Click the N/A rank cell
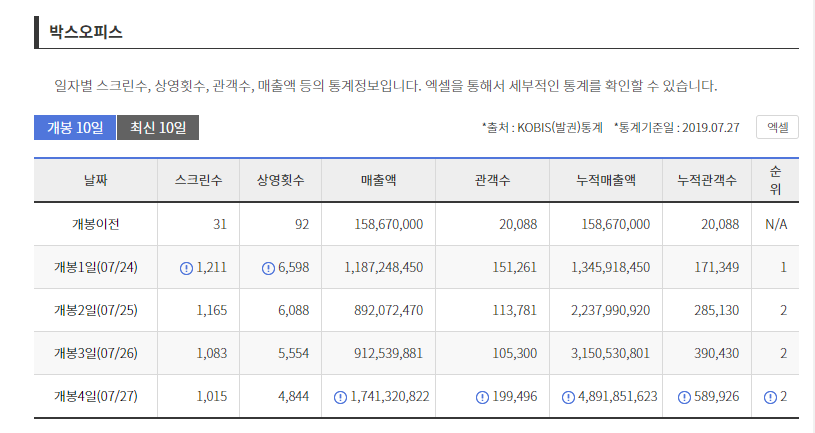Viewport: 815px width, 433px height. pyautogui.click(x=776, y=224)
